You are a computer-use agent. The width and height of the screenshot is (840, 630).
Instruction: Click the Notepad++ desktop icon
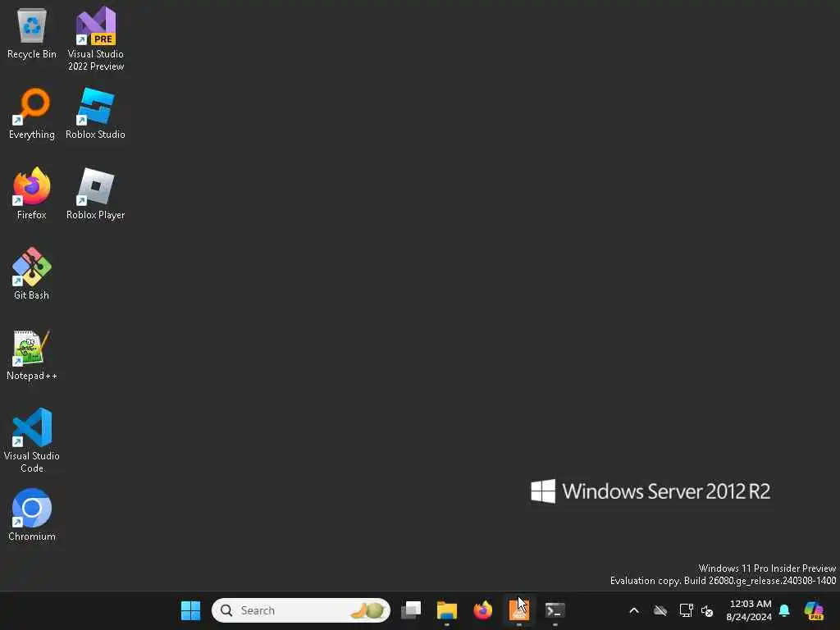(32, 354)
